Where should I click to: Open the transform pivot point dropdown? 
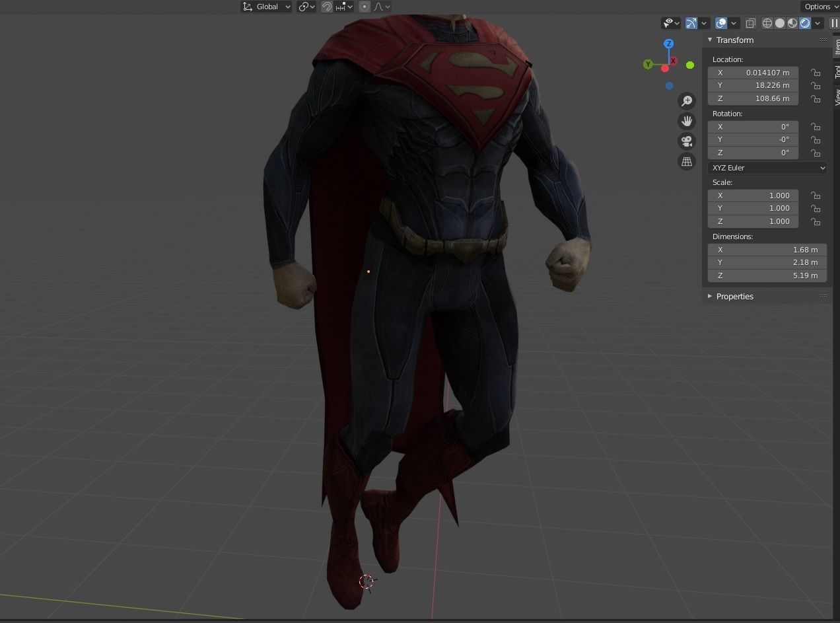coord(306,7)
